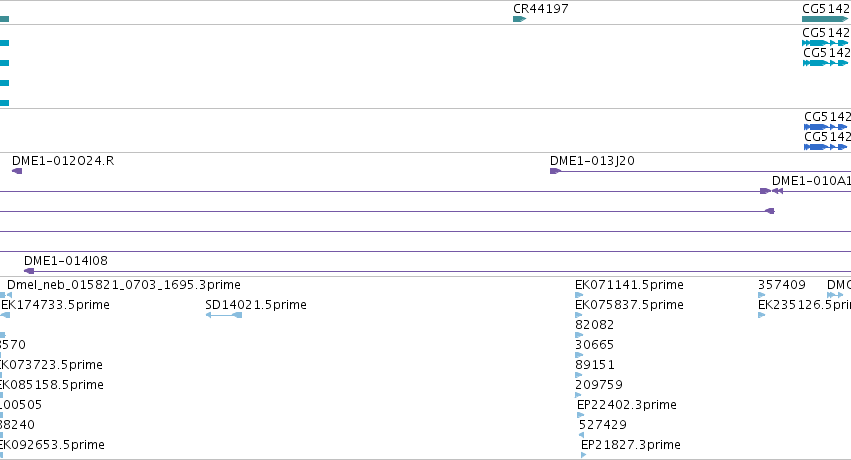Image resolution: width=851 pixels, height=460 pixels.
Task: Select the DME1-013J20 purple start glyph
Action: point(555,171)
